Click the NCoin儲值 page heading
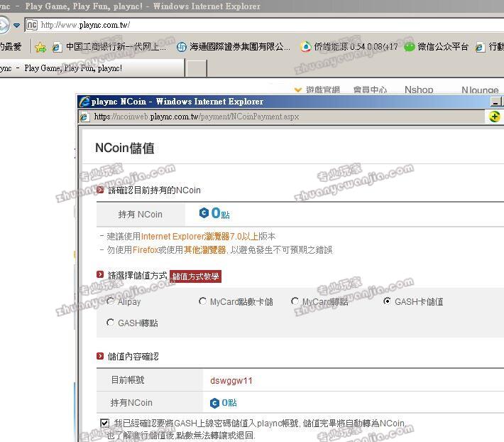 pyautogui.click(x=125, y=148)
